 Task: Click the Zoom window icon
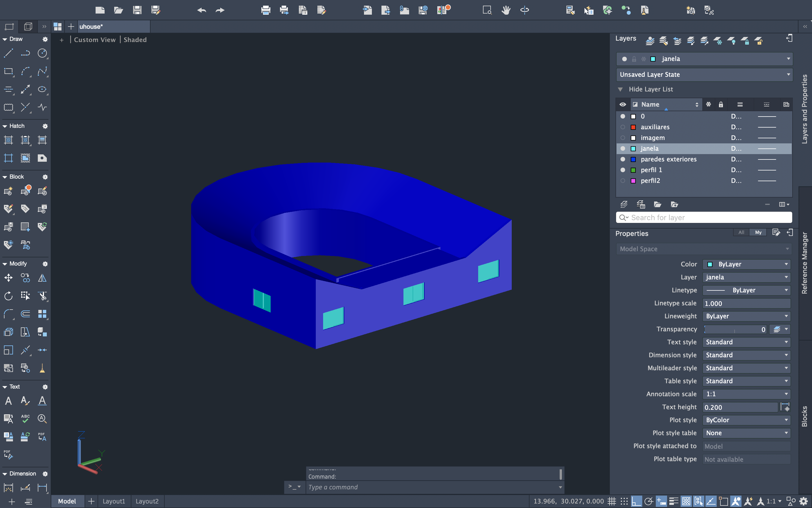487,10
